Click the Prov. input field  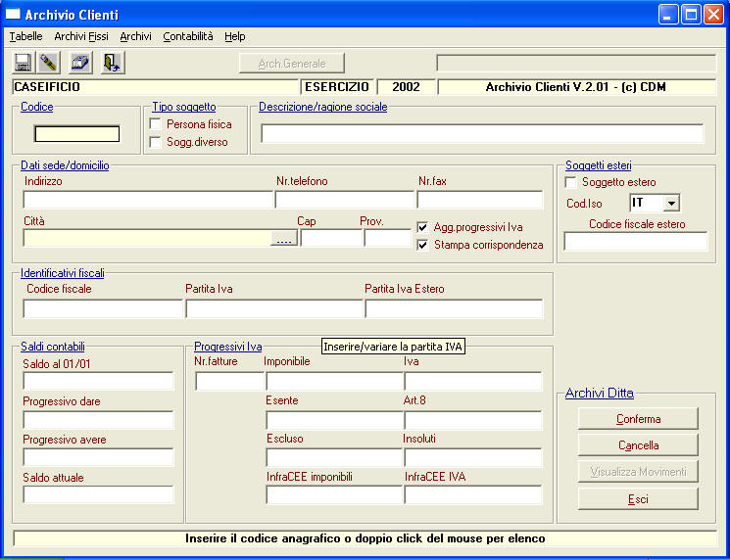[x=387, y=238]
